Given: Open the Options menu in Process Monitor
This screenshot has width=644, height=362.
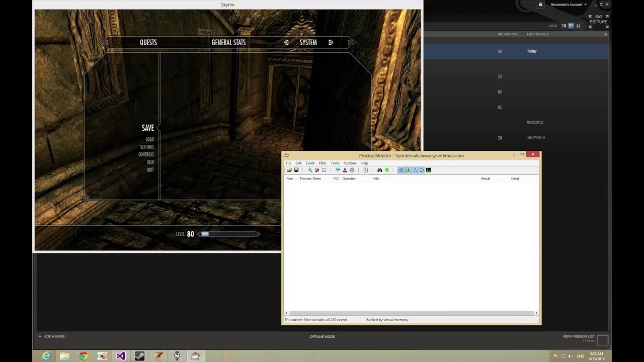Looking at the screenshot, I should (x=350, y=163).
